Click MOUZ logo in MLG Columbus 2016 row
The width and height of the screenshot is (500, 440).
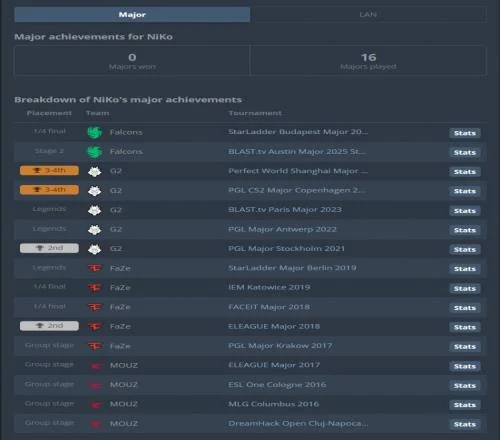tap(95, 405)
